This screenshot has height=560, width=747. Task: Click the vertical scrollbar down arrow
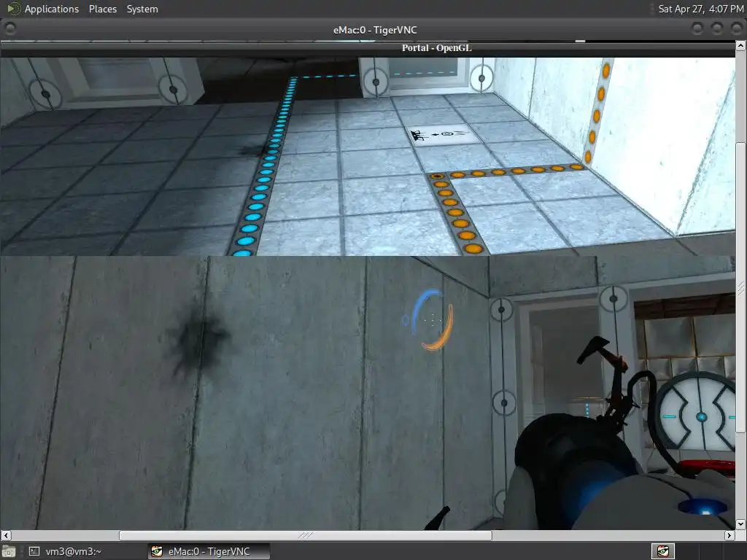(x=741, y=524)
